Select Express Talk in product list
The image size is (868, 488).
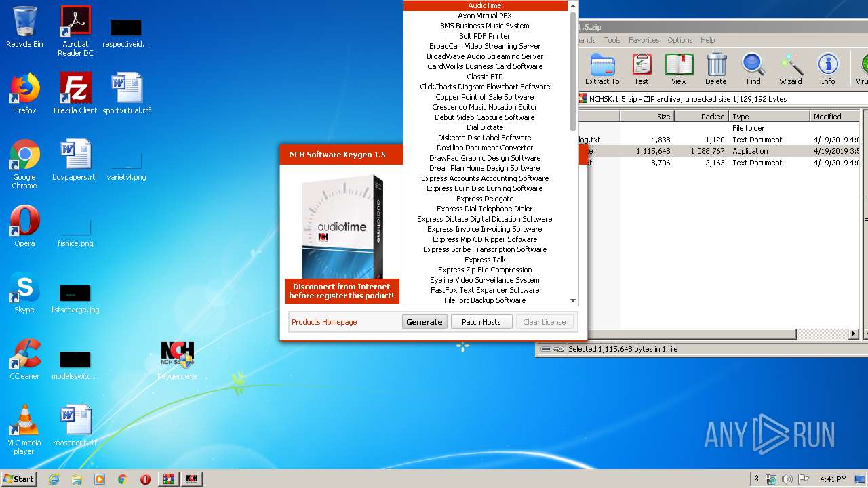(485, 260)
